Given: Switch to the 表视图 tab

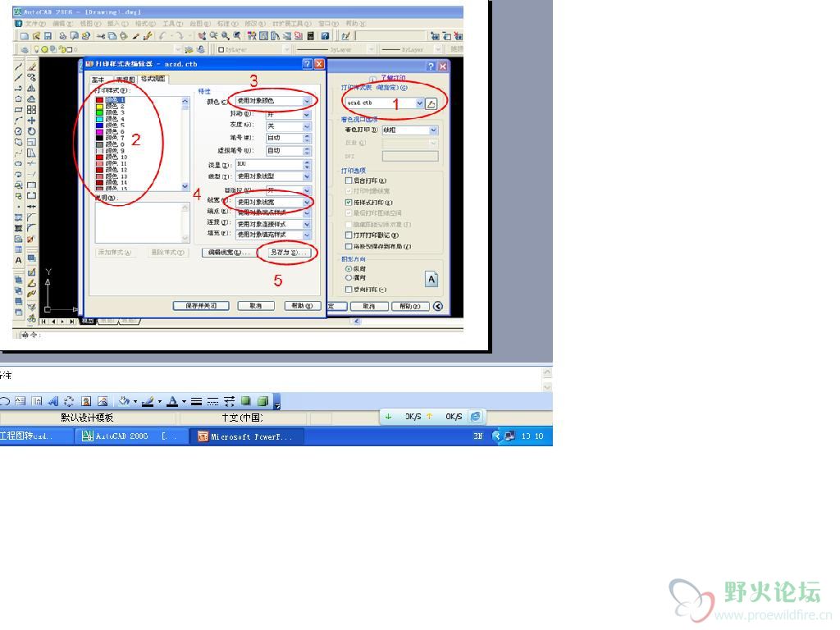Looking at the screenshot, I should (126, 80).
